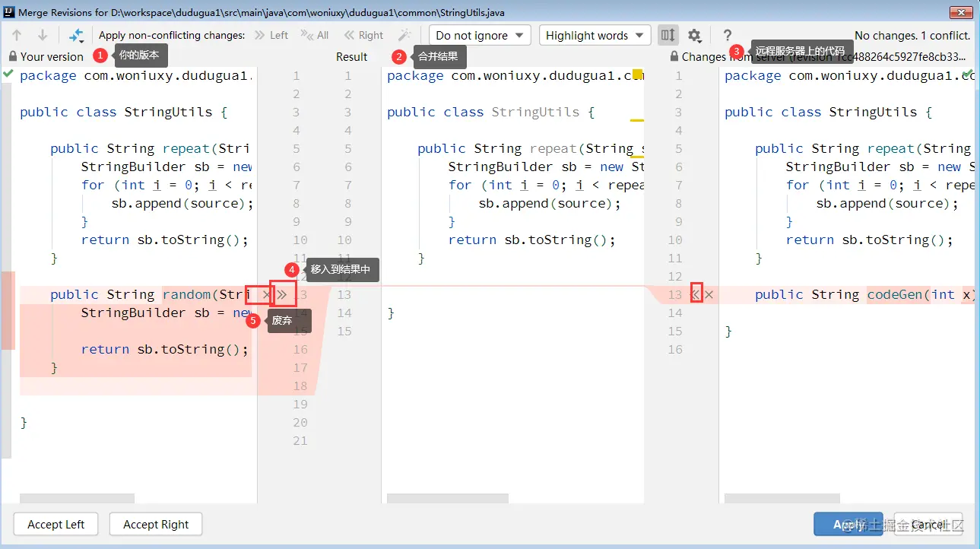Open the diff settings gear

point(694,35)
